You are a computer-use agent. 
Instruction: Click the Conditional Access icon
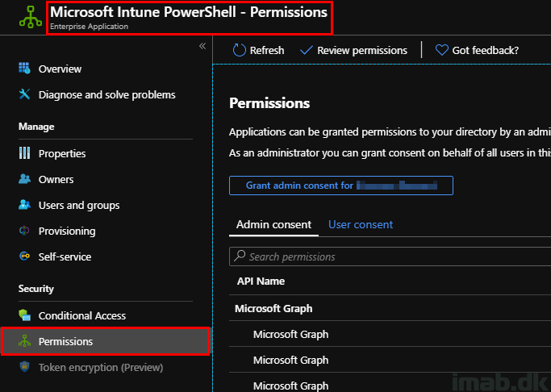click(24, 315)
